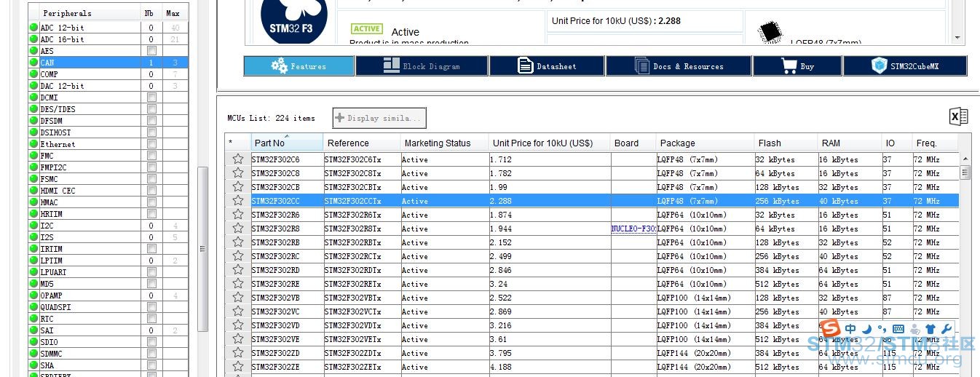
Task: Sort by Part No column header
Action: [x=287, y=143]
